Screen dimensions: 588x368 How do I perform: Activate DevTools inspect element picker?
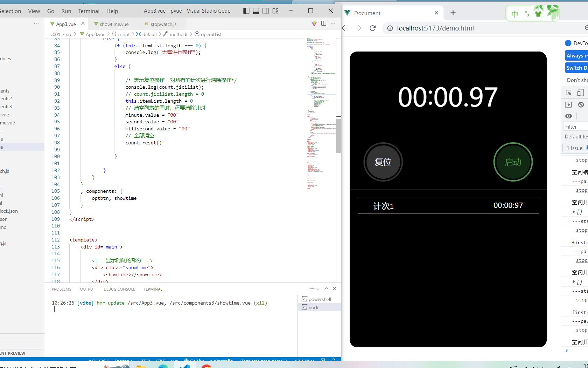coord(569,93)
